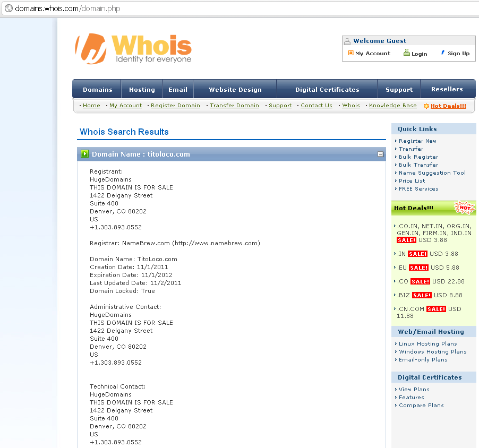This screenshot has width=479, height=448.
Task: Open the FREE Services link
Action: tap(418, 188)
